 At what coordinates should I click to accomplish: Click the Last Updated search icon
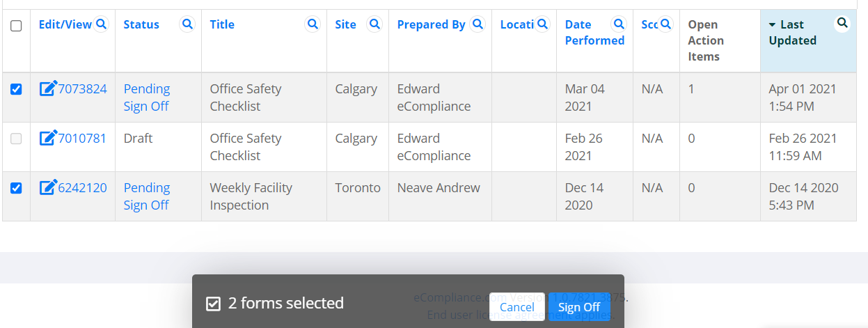[x=842, y=24]
